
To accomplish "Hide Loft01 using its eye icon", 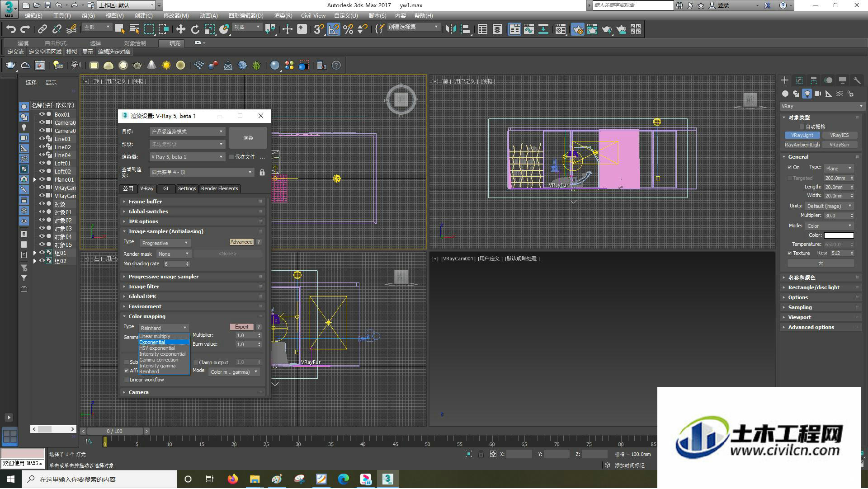I will 42,163.
